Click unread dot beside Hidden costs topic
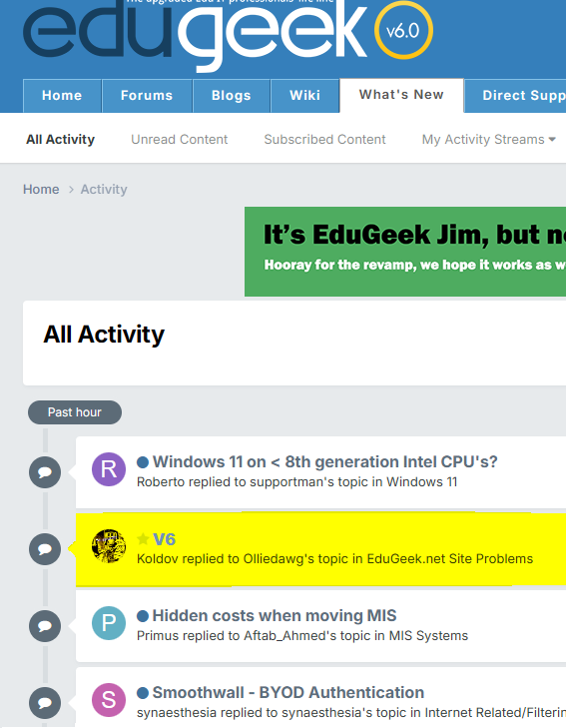Image resolution: width=566 pixels, height=728 pixels. 143,616
